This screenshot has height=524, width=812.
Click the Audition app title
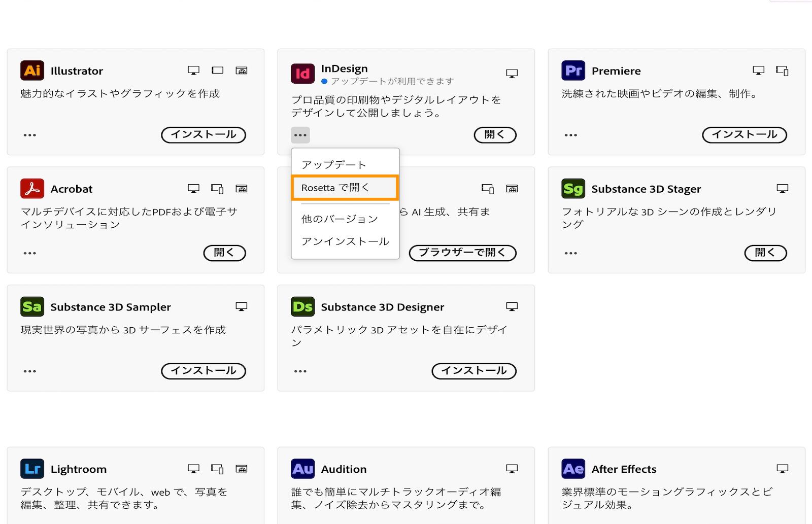[x=344, y=469]
